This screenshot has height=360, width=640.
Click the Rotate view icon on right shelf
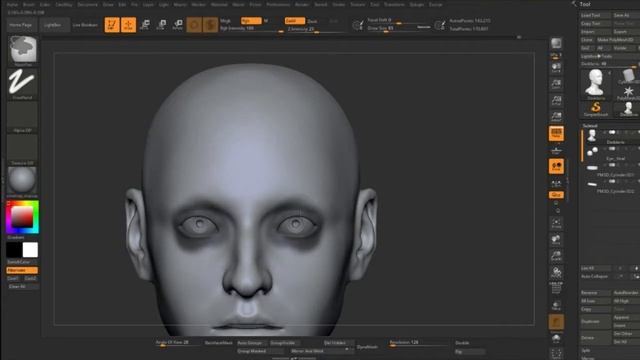tap(556, 273)
